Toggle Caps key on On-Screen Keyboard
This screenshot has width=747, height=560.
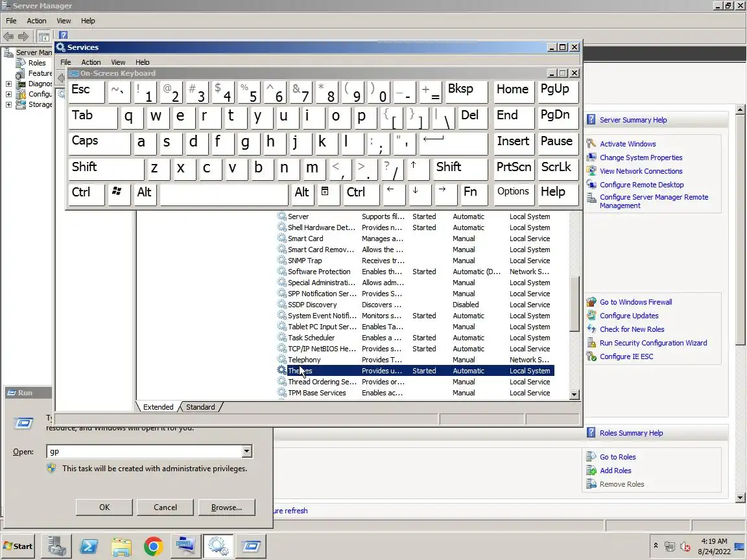point(99,143)
